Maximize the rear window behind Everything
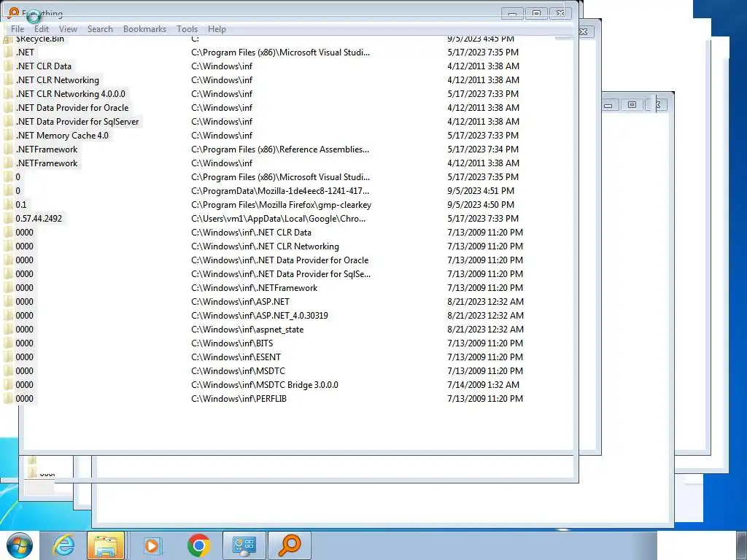 point(632,105)
